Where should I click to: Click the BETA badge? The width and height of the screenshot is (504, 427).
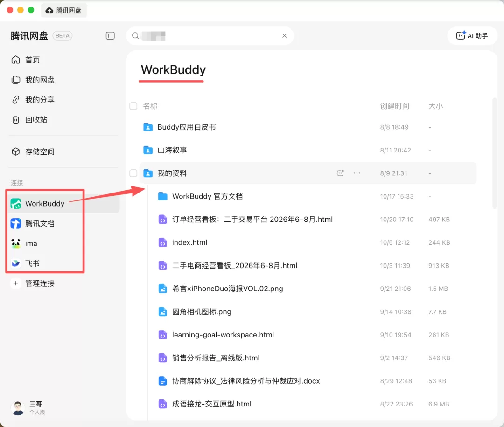click(x=63, y=35)
